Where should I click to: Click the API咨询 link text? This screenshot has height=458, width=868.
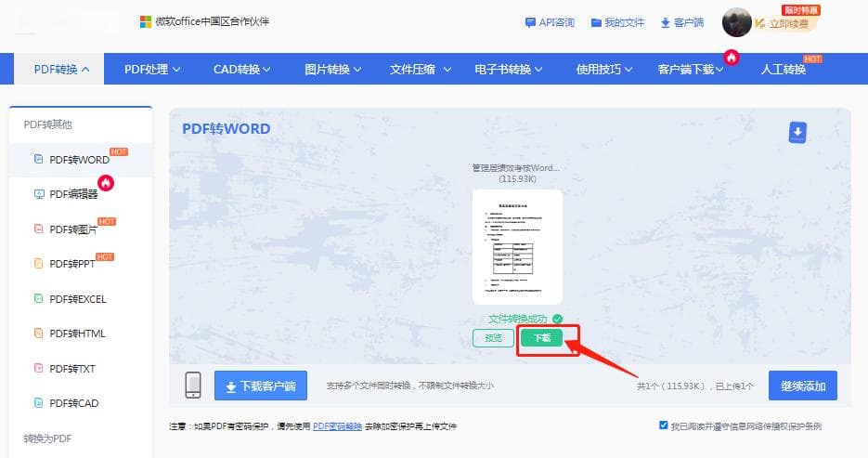pyautogui.click(x=556, y=22)
